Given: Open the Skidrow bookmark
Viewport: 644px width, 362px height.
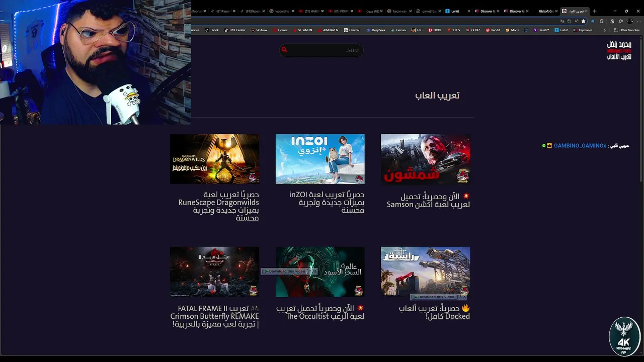Looking at the screenshot, I should point(259,30).
